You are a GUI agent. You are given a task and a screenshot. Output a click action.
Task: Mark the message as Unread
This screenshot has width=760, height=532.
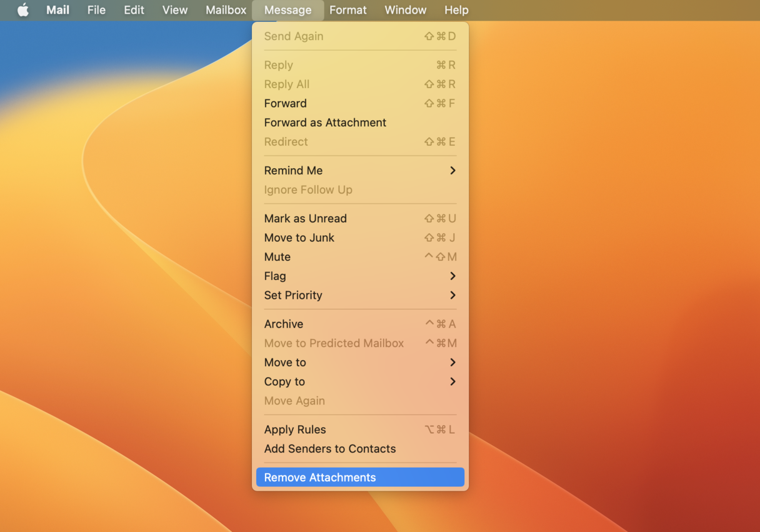coord(306,219)
